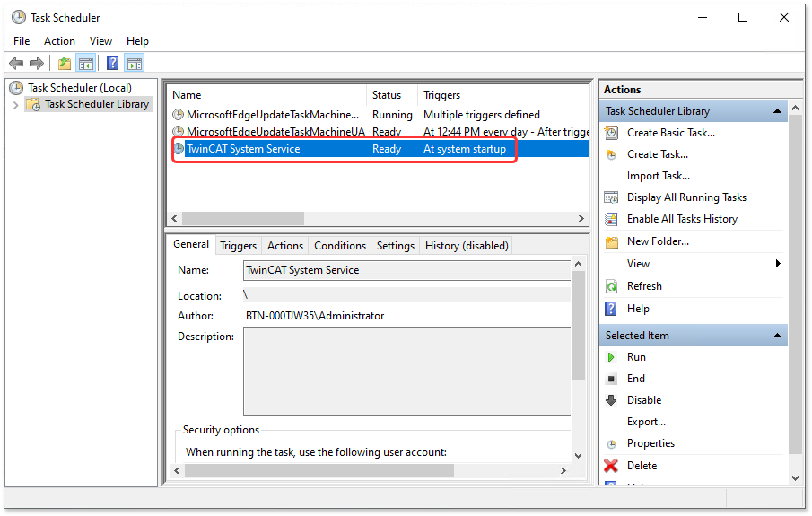The height and width of the screenshot is (516, 812).
Task: Switch to the Conditions tab
Action: click(340, 246)
